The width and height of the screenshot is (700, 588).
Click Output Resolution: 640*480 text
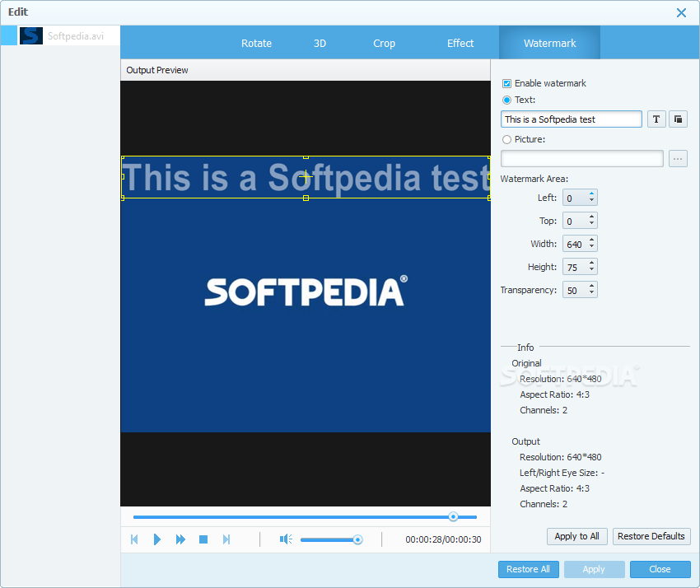pos(560,457)
